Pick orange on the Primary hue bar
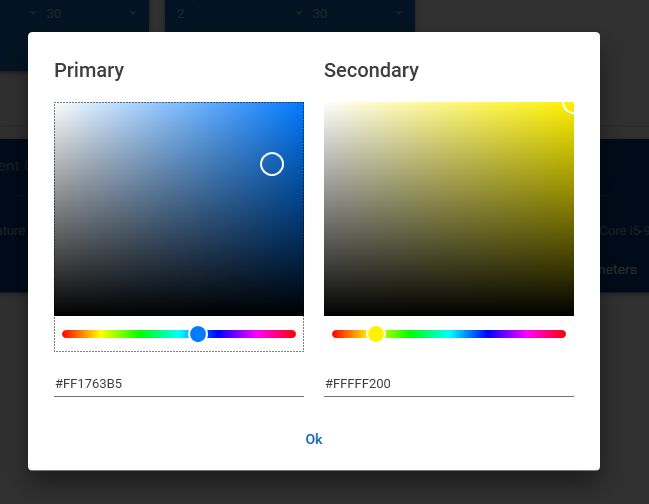This screenshot has height=504, width=649. tap(74, 334)
